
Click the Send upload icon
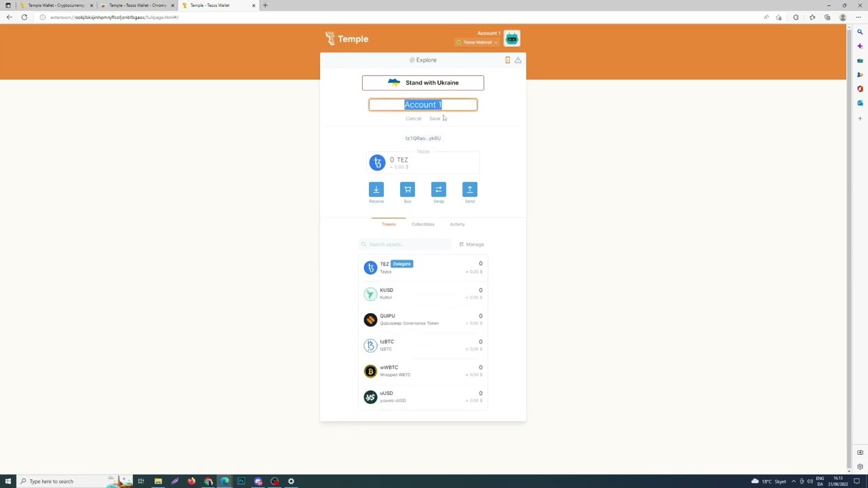tap(470, 189)
